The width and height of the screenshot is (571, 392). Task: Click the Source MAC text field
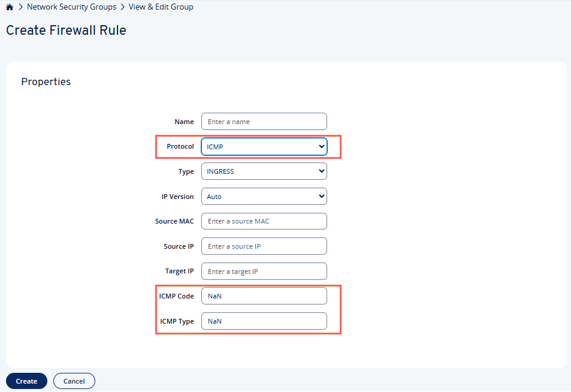(x=264, y=221)
